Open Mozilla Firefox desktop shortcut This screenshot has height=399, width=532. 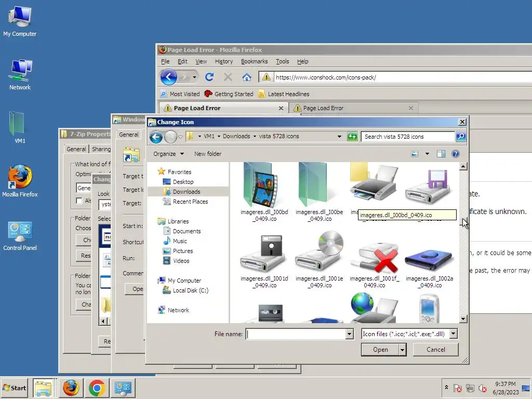click(x=20, y=181)
